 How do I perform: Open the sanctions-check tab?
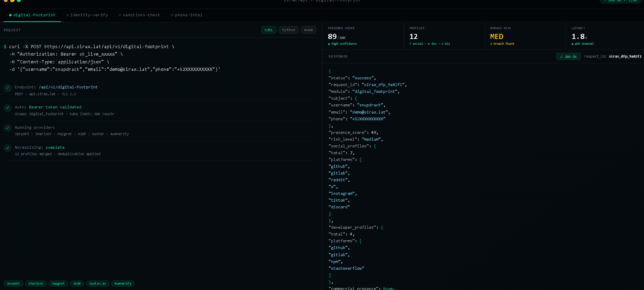click(139, 15)
